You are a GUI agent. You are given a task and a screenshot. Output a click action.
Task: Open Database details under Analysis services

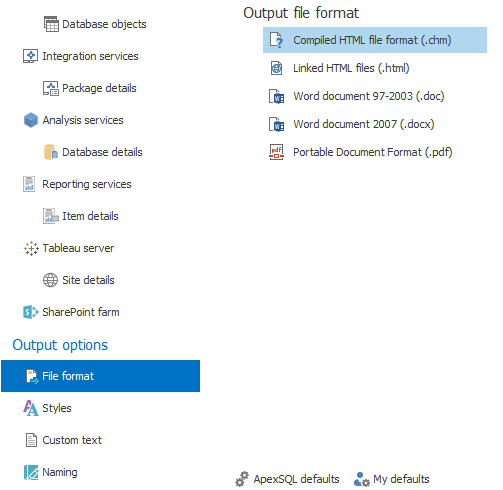coord(93,152)
